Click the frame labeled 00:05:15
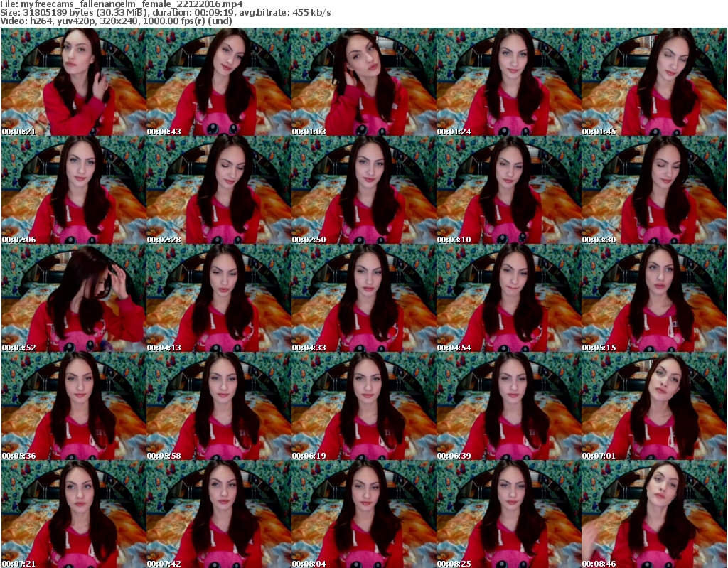 (x=653, y=298)
